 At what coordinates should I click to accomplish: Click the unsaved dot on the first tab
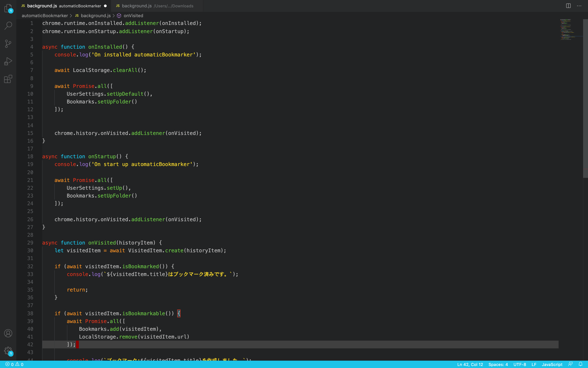pos(105,6)
